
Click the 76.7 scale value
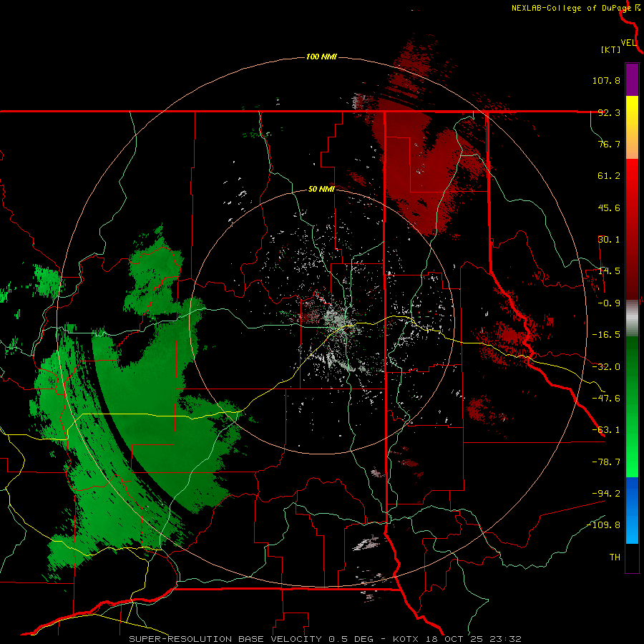click(609, 144)
